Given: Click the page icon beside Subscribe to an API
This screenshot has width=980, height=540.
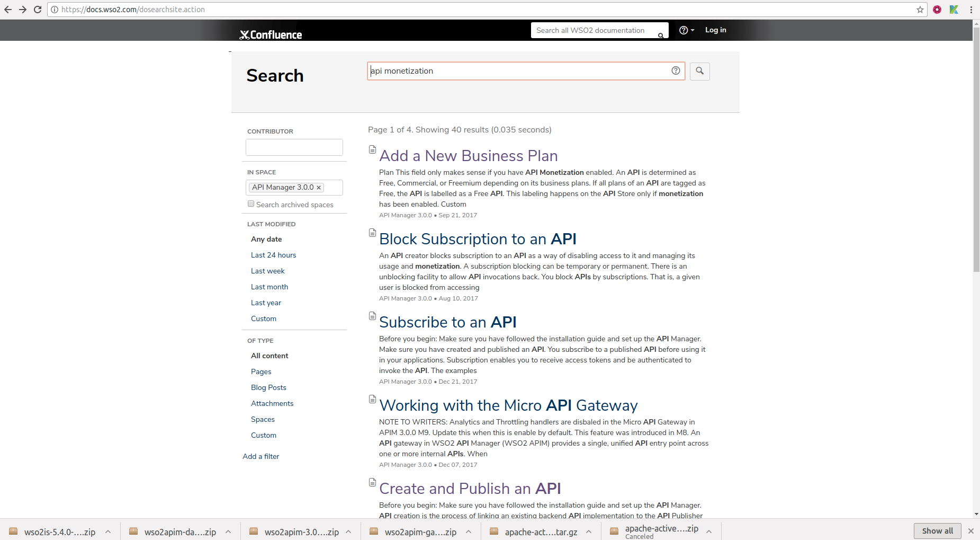Looking at the screenshot, I should [372, 316].
